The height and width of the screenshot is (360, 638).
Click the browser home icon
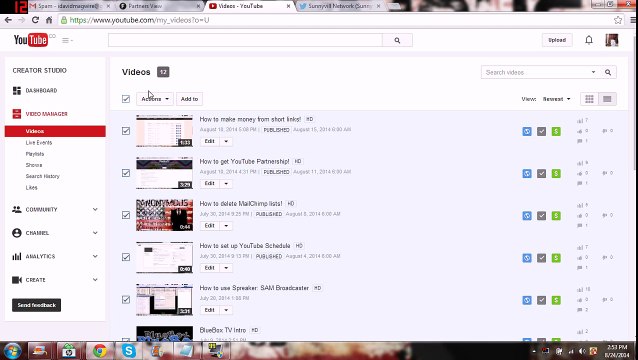click(x=49, y=20)
